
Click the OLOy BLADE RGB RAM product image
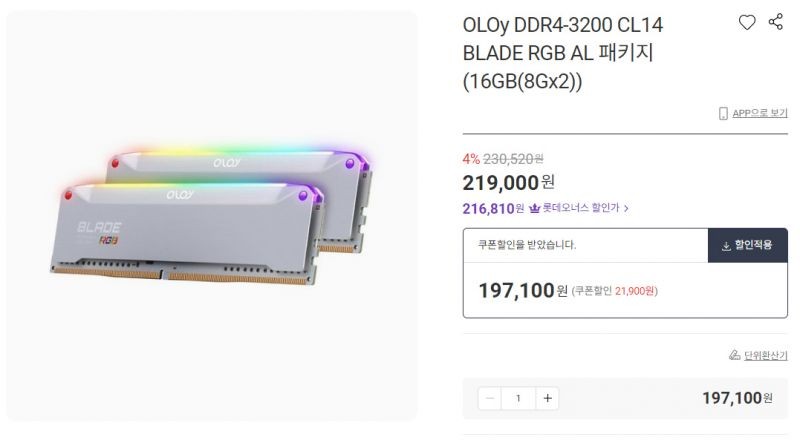pyautogui.click(x=212, y=216)
